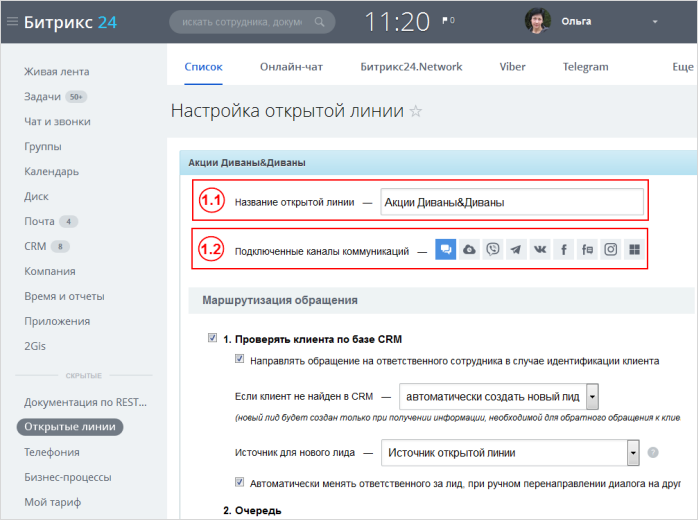Open Диск in sidebar
698x520 pixels.
(x=37, y=196)
